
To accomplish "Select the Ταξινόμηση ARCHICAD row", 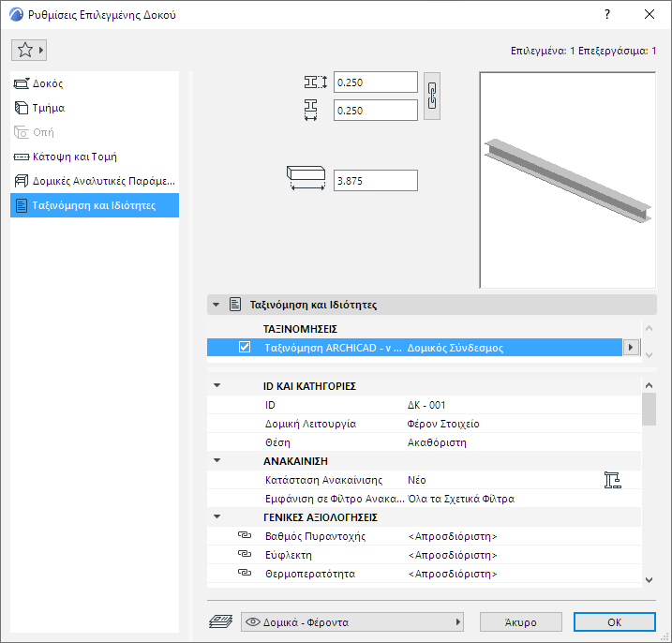I will pyautogui.click(x=414, y=347).
